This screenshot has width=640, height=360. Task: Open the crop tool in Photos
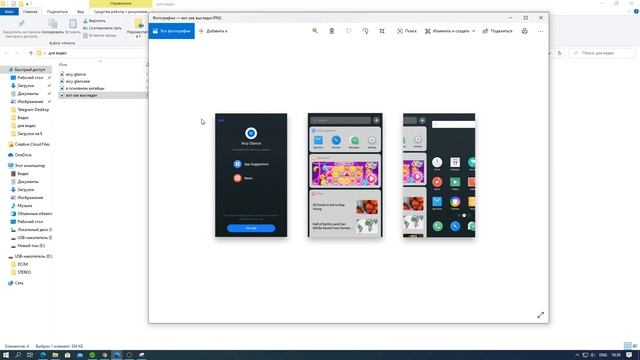click(x=382, y=31)
